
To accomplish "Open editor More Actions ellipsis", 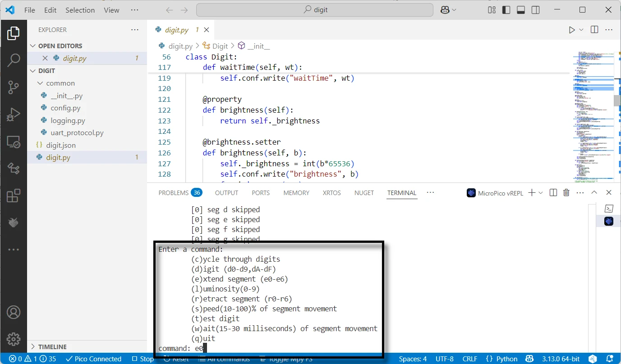I will click(609, 30).
